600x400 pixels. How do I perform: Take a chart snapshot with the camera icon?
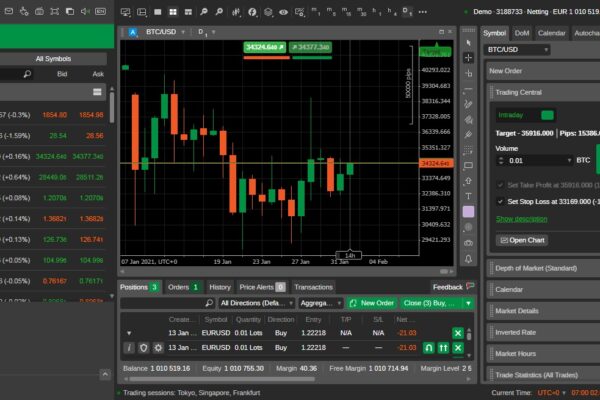(468, 243)
